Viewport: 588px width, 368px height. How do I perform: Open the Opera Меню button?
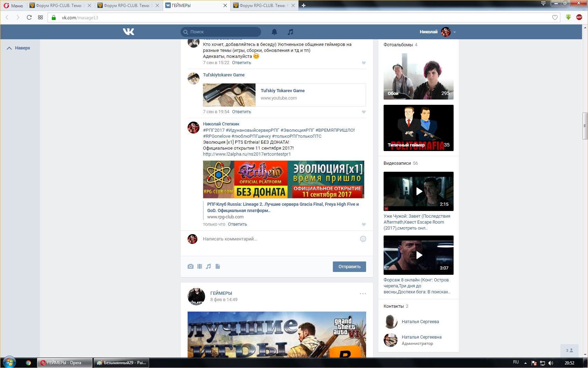coord(13,5)
